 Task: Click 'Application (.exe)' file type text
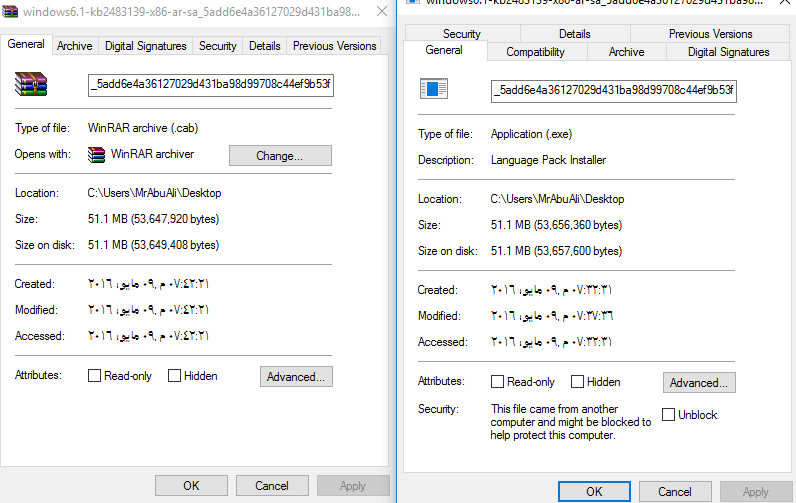532,134
